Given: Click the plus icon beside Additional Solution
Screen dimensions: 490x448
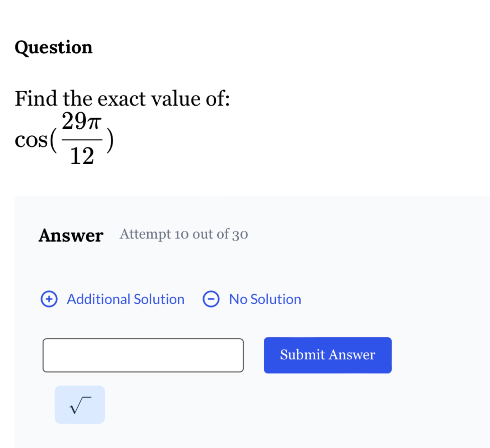Looking at the screenshot, I should [49, 299].
